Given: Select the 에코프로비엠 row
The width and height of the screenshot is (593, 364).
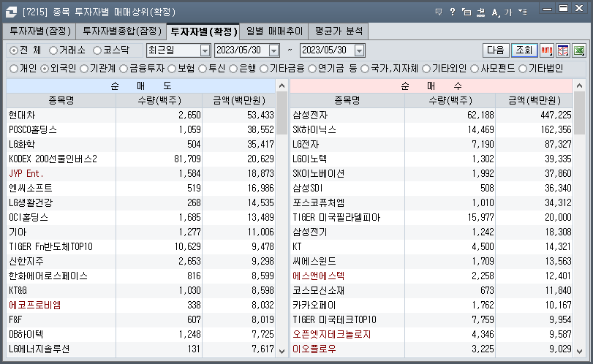Looking at the screenshot, I should coord(140,305).
